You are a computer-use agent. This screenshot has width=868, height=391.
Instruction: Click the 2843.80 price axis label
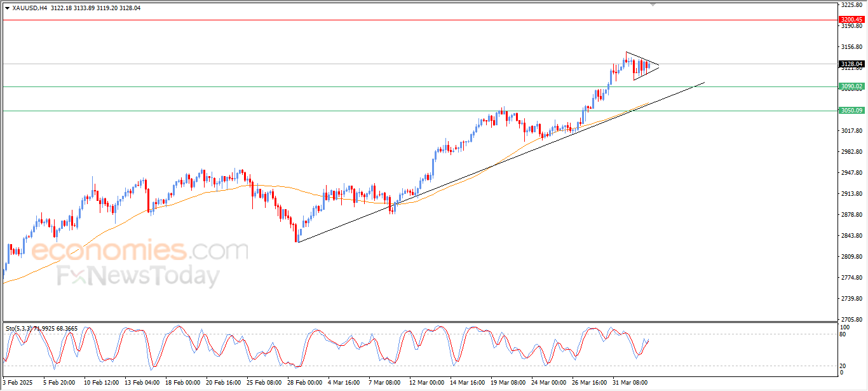[851, 236]
